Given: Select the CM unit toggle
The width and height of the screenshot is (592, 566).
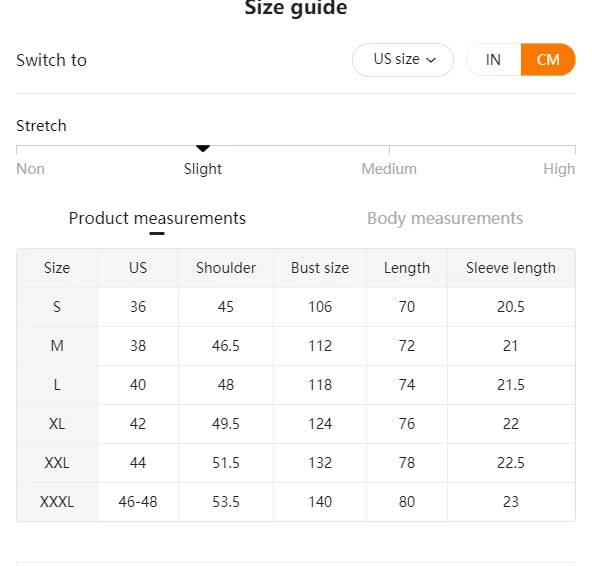Looking at the screenshot, I should coord(548,60).
